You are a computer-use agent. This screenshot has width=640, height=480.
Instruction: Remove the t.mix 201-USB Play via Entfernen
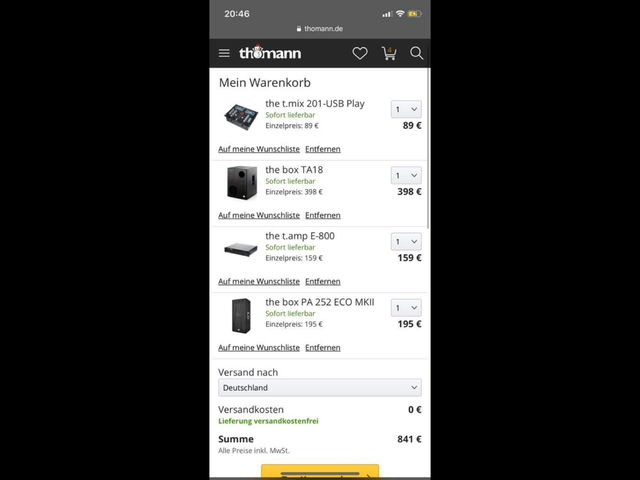[322, 149]
